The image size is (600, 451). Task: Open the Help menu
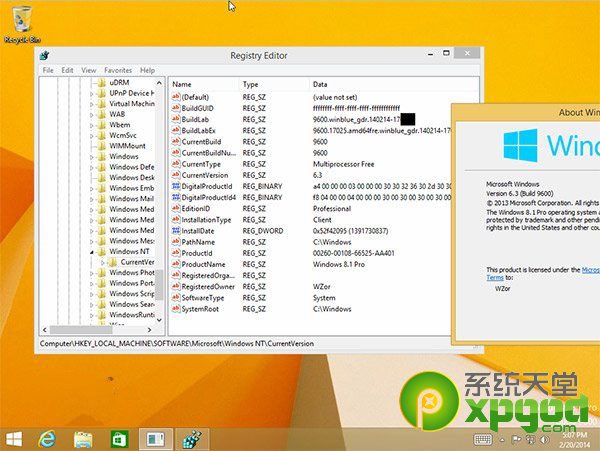pos(147,70)
